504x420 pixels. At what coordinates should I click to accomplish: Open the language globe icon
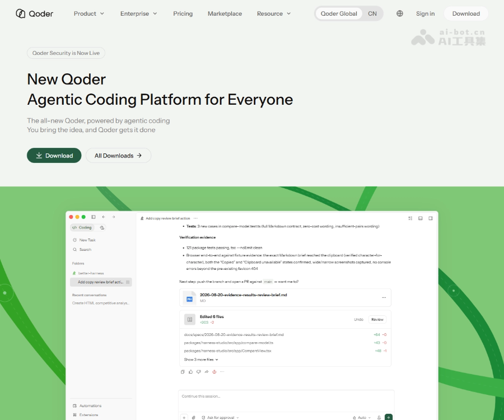pyautogui.click(x=399, y=13)
